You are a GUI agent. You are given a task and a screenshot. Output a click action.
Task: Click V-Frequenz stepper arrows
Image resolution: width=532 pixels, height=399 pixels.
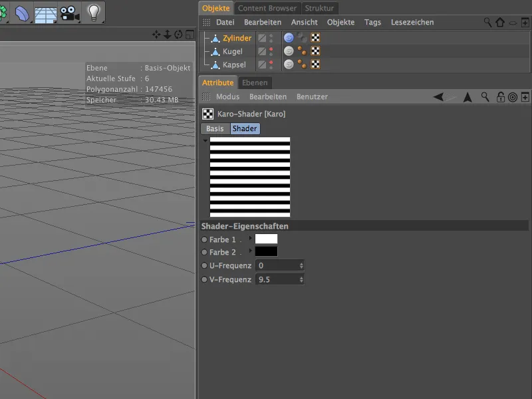301,279
